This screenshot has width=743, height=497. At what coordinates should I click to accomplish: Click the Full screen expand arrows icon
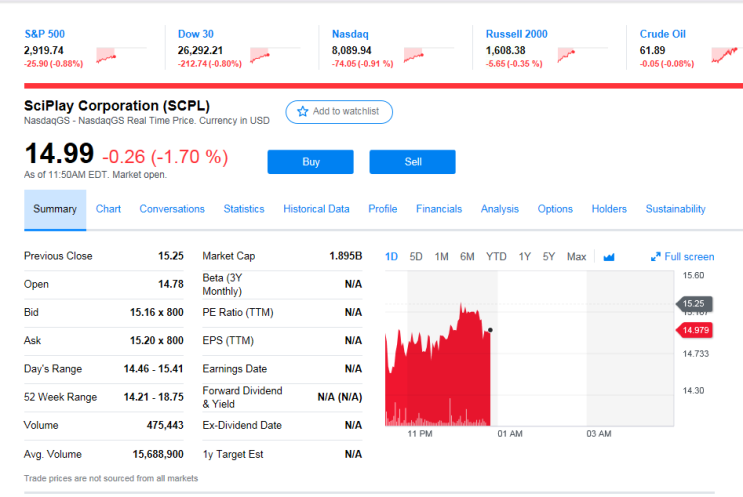(655, 257)
